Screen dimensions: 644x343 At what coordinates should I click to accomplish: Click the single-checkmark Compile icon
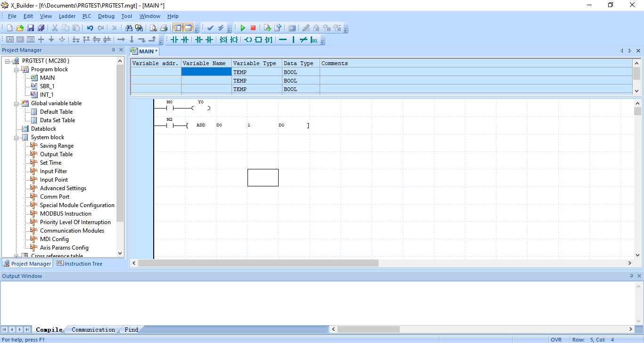click(210, 28)
